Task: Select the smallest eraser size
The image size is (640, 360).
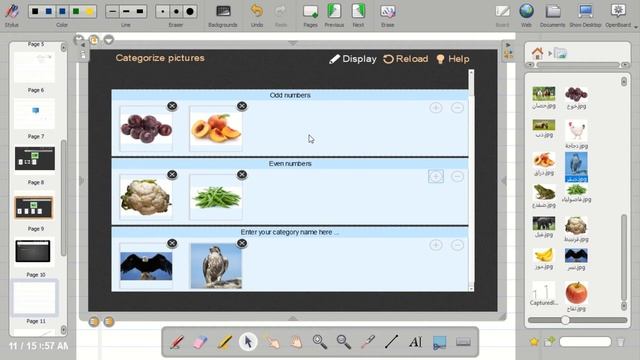Action: 162,11
